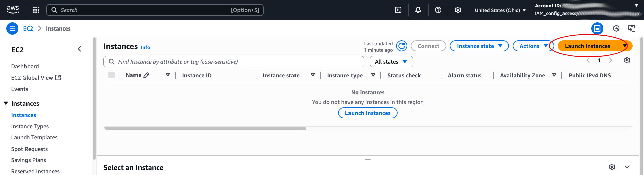Click the search magnifier in the top bar
Image resolution: width=644 pixels, height=175 pixels.
pyautogui.click(x=54, y=10)
